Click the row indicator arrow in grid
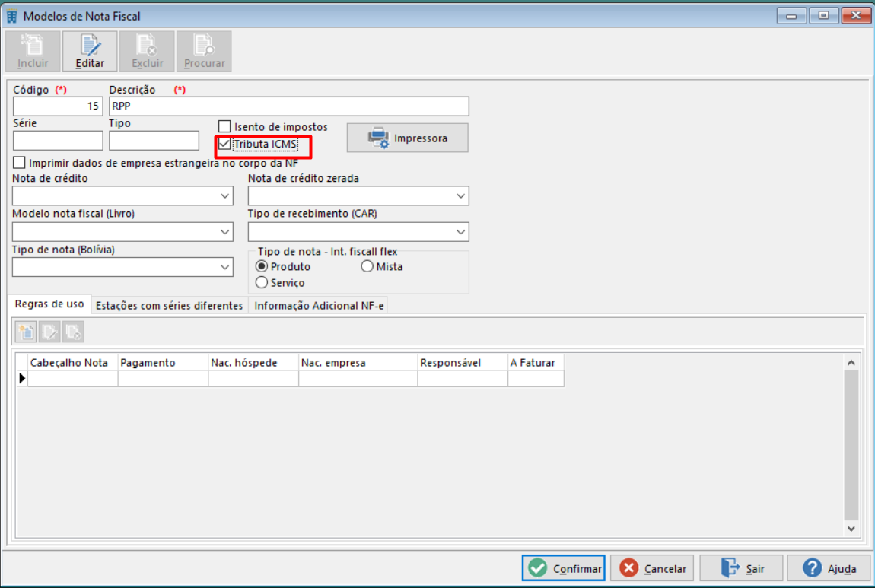The image size is (875, 588). tap(22, 378)
